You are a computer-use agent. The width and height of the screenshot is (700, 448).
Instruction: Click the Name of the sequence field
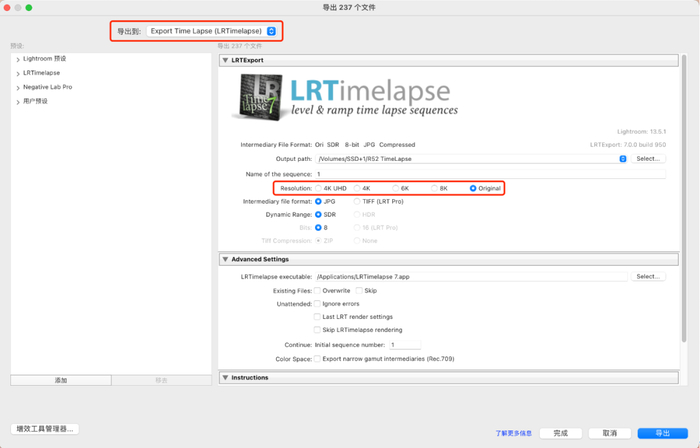pos(490,174)
